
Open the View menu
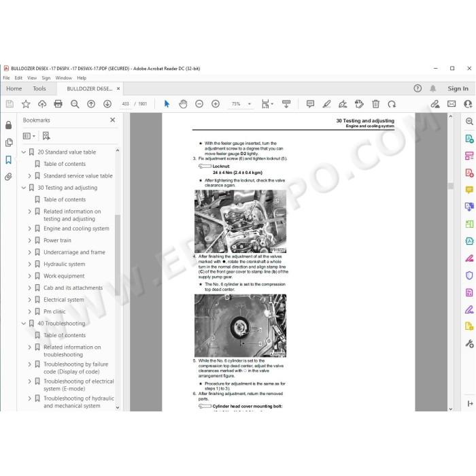(32, 78)
